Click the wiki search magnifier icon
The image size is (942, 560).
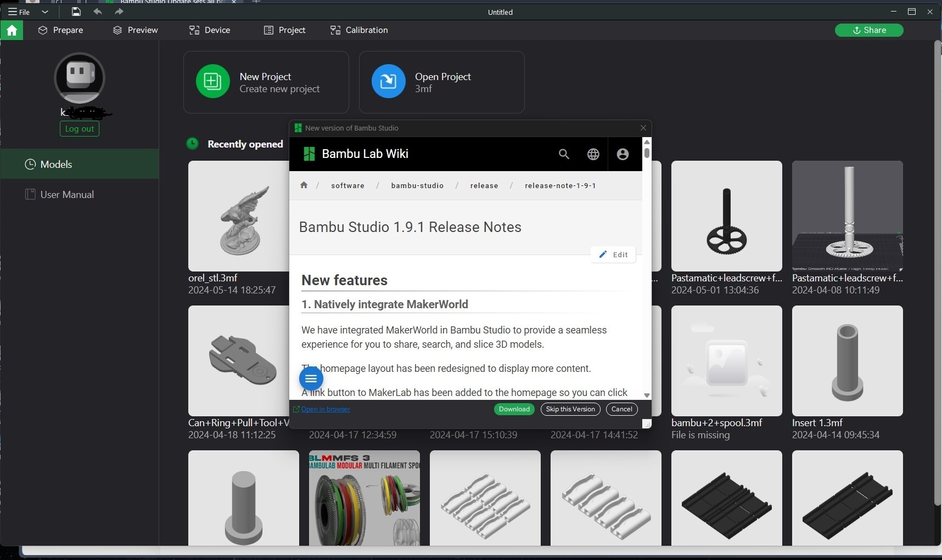(x=564, y=154)
